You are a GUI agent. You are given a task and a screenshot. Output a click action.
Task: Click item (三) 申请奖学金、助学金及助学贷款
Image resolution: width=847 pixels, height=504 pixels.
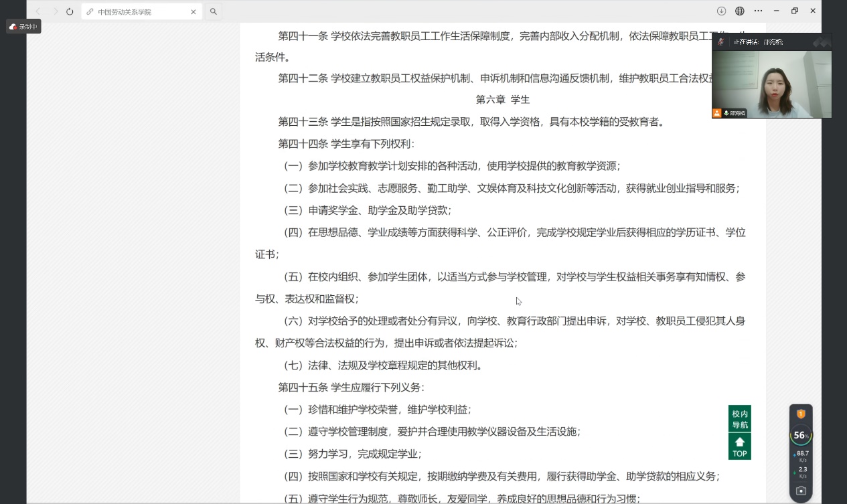pyautogui.click(x=368, y=210)
